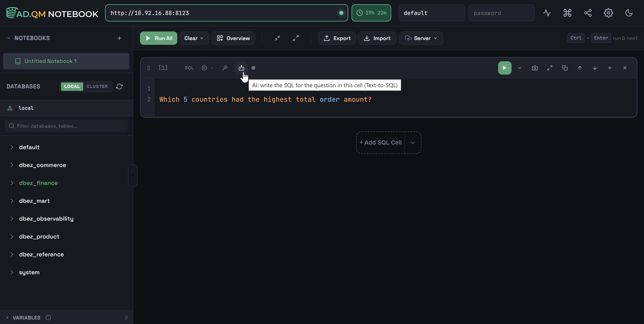644x324 pixels.
Task: Add a new notebook with plus icon
Action: (x=119, y=38)
